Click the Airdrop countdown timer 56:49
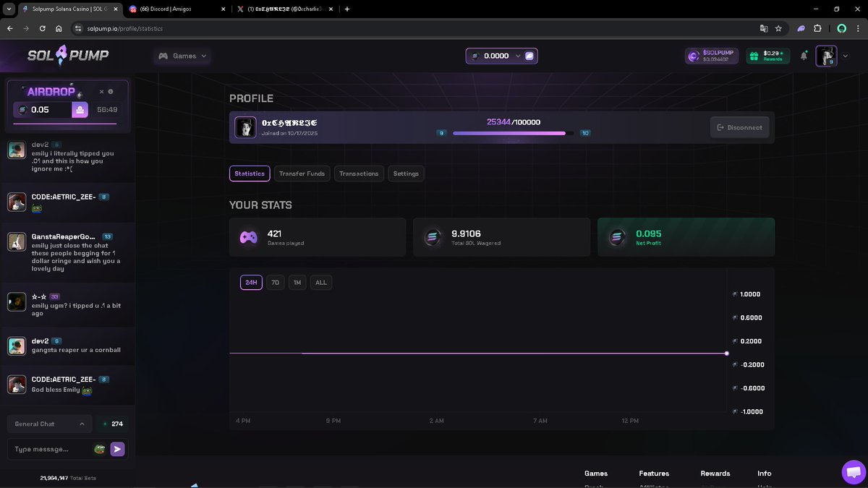The width and height of the screenshot is (868, 488). [107, 110]
